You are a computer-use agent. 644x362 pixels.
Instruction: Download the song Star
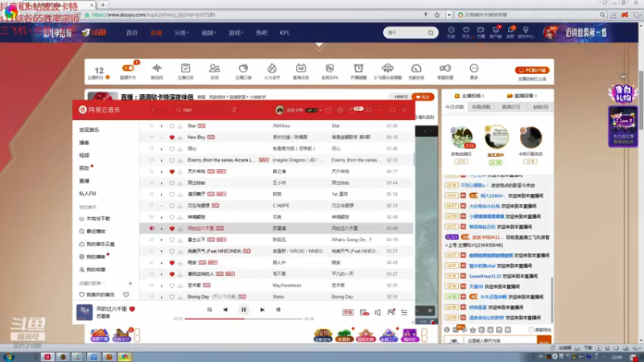180,126
